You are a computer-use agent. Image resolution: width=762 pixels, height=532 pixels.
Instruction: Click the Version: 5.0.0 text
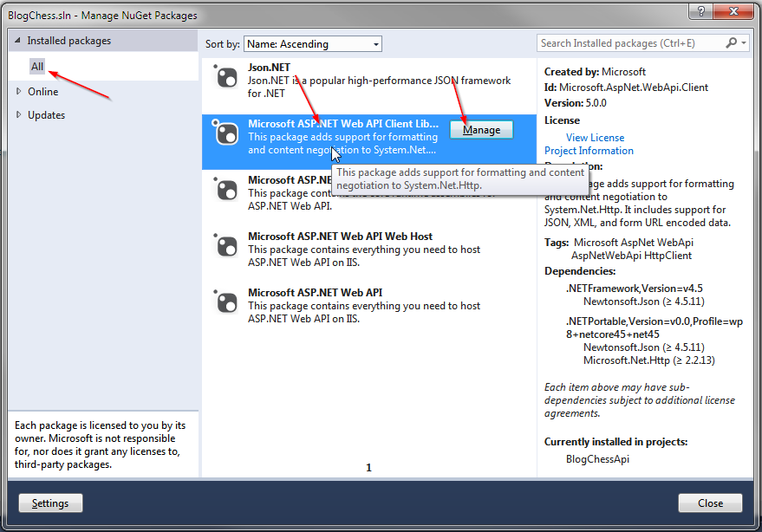(x=576, y=103)
